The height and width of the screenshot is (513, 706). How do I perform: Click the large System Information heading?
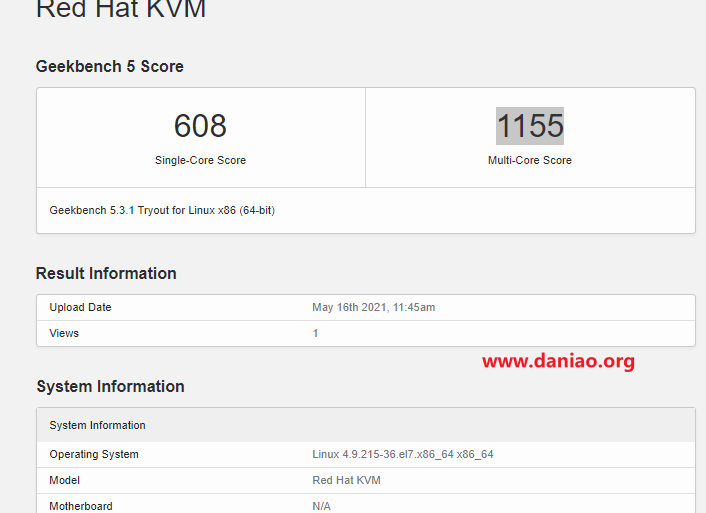[x=110, y=386]
